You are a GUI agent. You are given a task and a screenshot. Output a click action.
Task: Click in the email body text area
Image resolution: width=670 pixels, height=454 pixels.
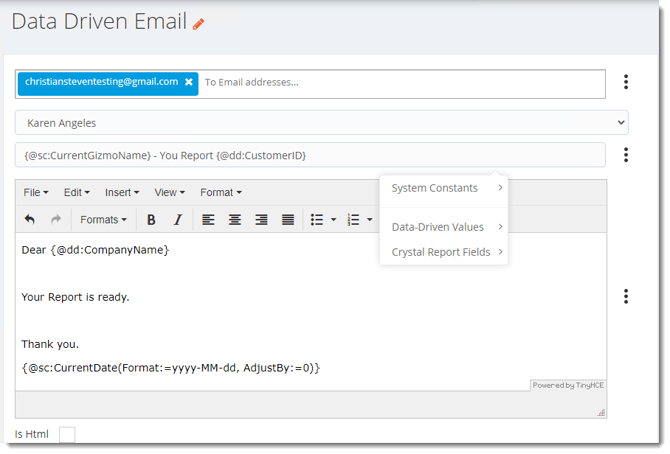(311, 311)
